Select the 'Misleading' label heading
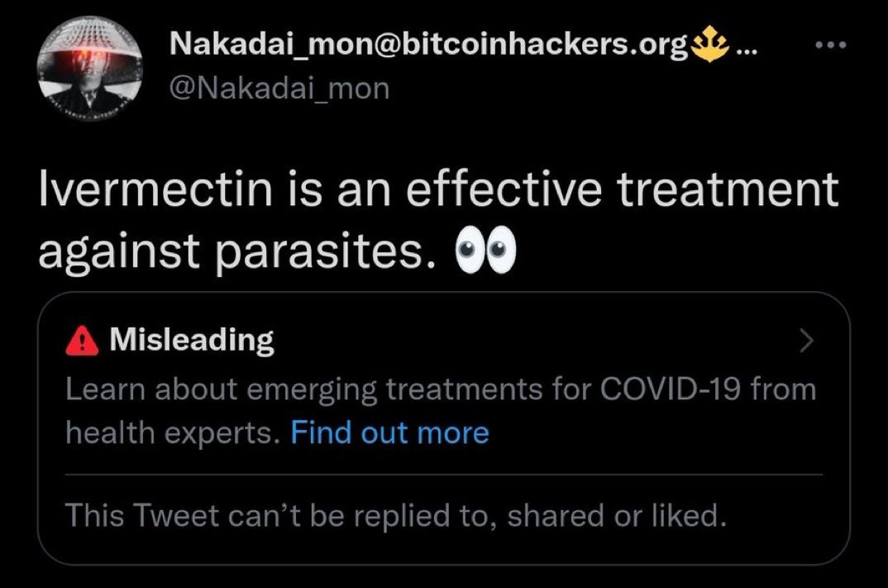888x588 pixels. pyautogui.click(x=192, y=341)
